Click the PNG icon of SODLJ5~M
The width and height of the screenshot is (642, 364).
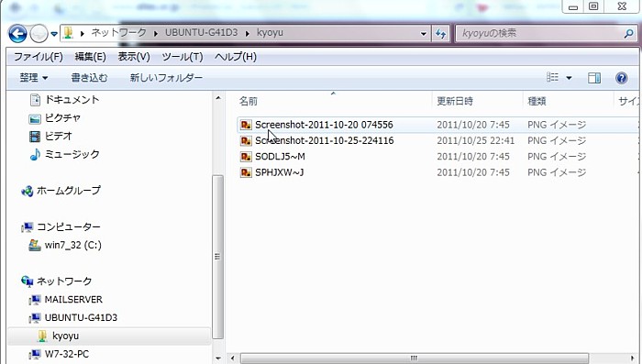[x=246, y=157]
